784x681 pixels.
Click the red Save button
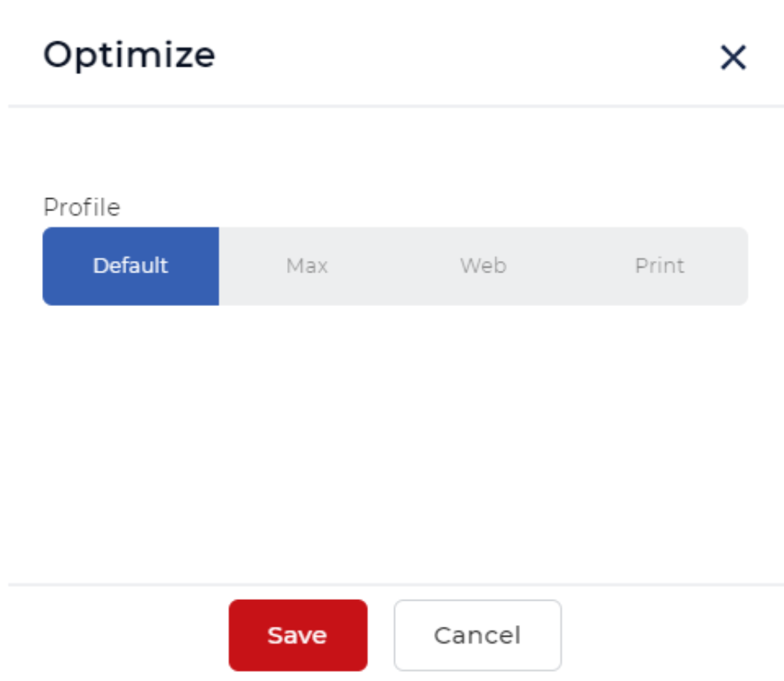[x=297, y=635]
